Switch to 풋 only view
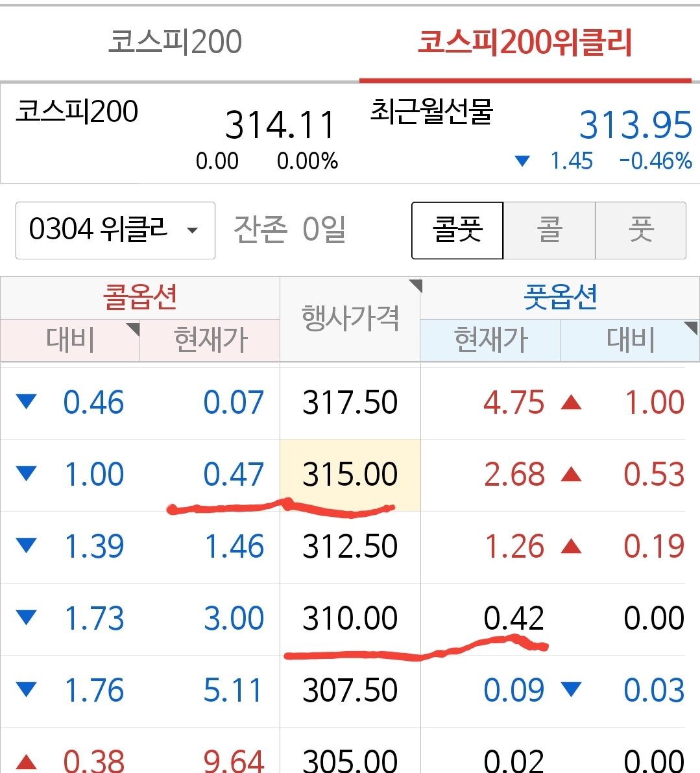This screenshot has height=773, width=700. pos(640,230)
